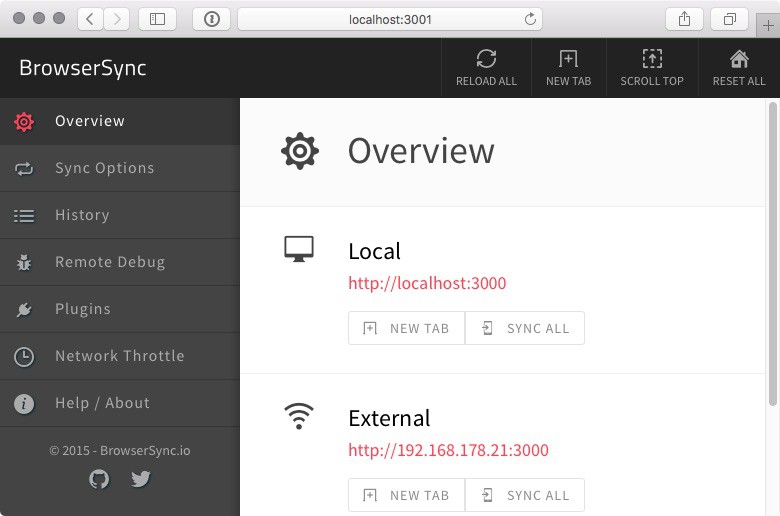This screenshot has width=780, height=516.
Task: Open a New Tab from header toolbar
Action: [x=568, y=59]
